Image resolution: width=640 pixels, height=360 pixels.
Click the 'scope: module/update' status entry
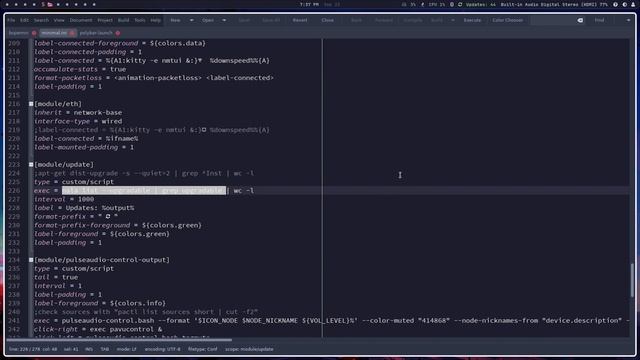[x=249, y=349]
